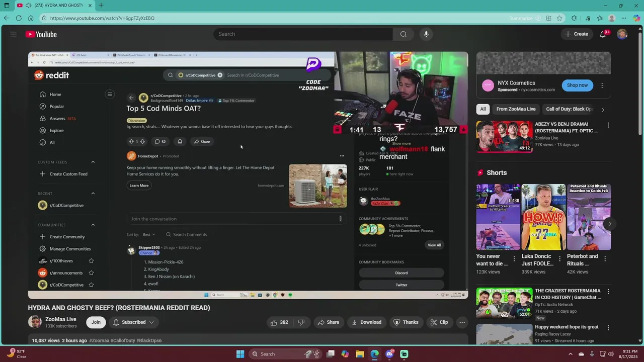
Task: Select From ZooMaa Live chip
Action: point(516,109)
